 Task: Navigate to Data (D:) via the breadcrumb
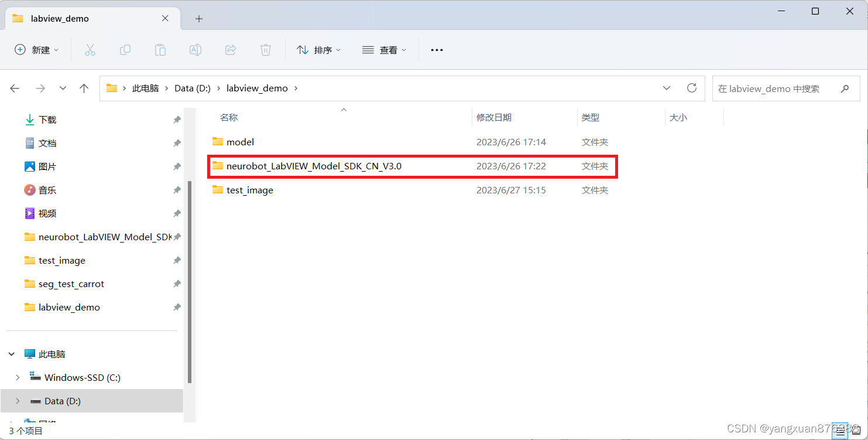192,88
